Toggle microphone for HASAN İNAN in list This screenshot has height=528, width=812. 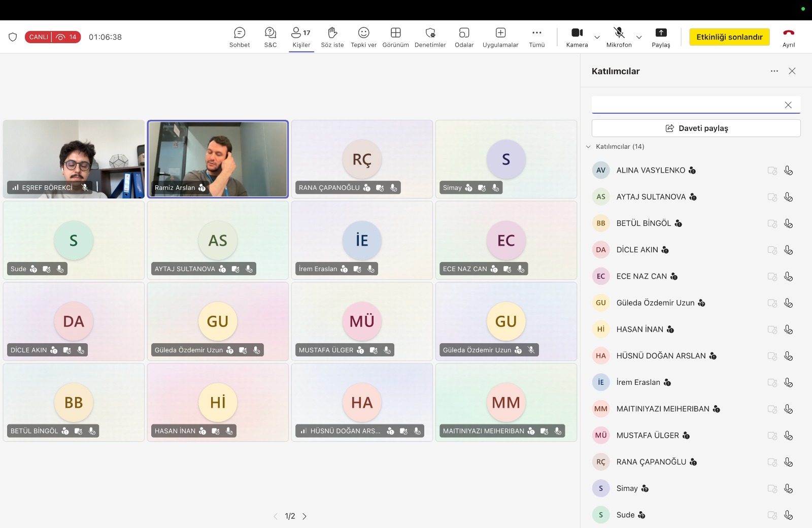[788, 329]
